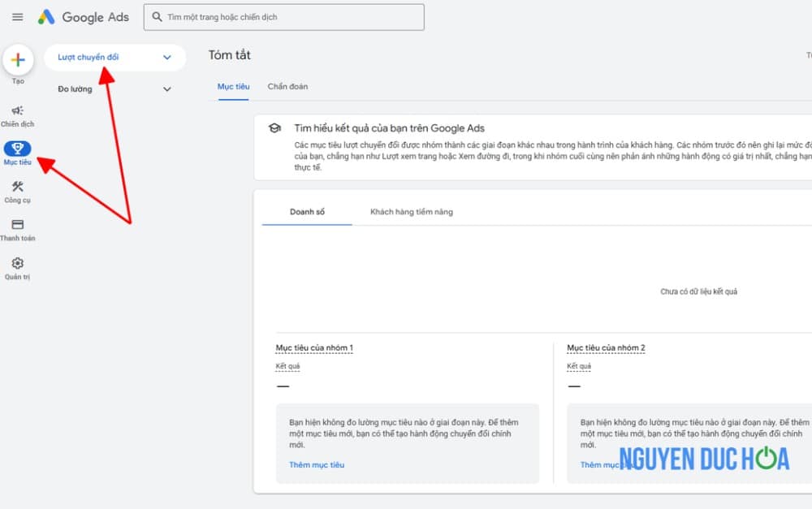Open Công cụ from the sidebar
Viewport: 812px width, 509px height.
click(17, 188)
